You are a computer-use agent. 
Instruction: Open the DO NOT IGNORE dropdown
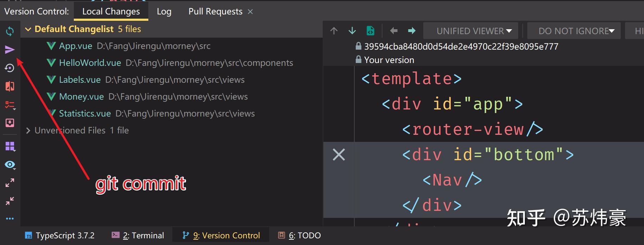coord(574,31)
